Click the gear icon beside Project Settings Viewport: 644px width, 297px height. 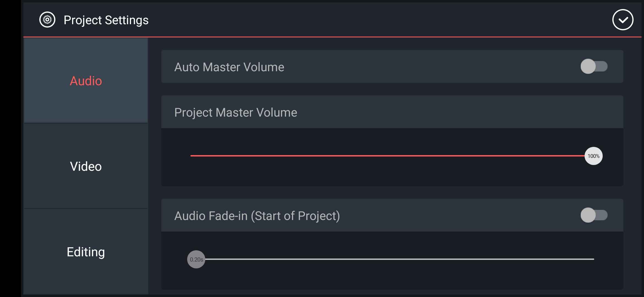coord(47,20)
